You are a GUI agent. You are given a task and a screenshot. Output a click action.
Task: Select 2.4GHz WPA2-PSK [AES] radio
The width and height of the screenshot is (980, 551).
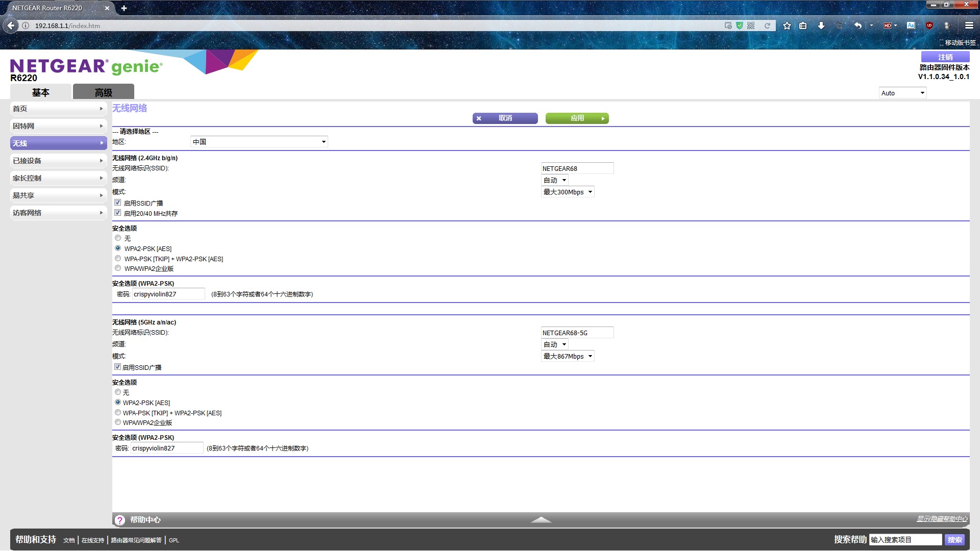(118, 248)
